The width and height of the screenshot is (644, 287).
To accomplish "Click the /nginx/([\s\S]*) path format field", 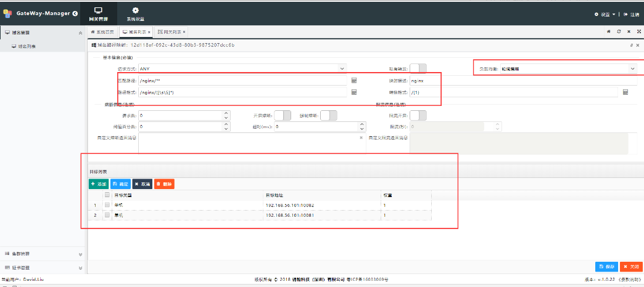I will (242, 92).
